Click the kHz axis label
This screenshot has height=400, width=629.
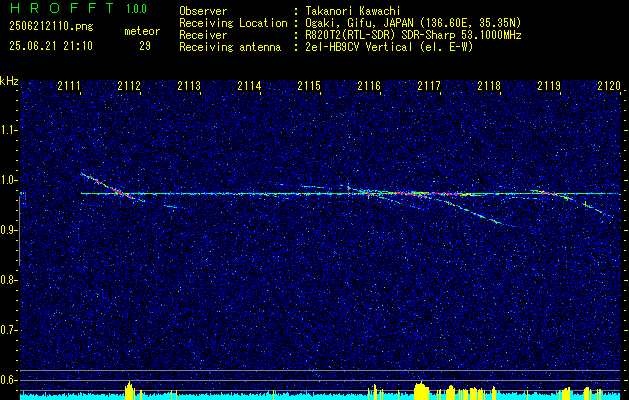coord(9,82)
